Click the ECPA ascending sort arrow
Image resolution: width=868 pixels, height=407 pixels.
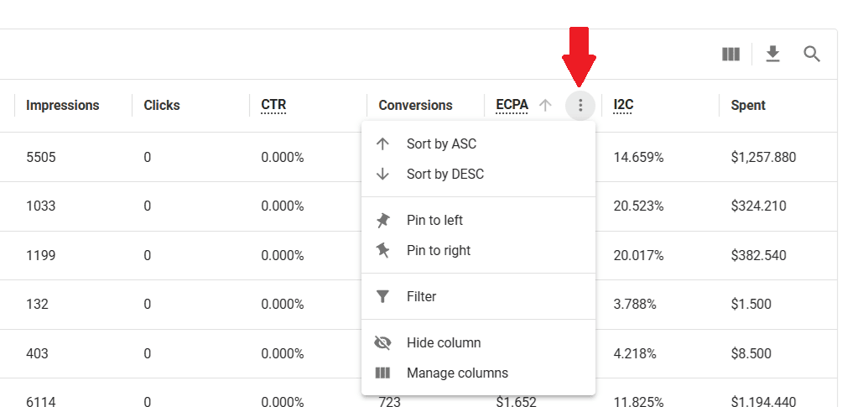point(546,106)
